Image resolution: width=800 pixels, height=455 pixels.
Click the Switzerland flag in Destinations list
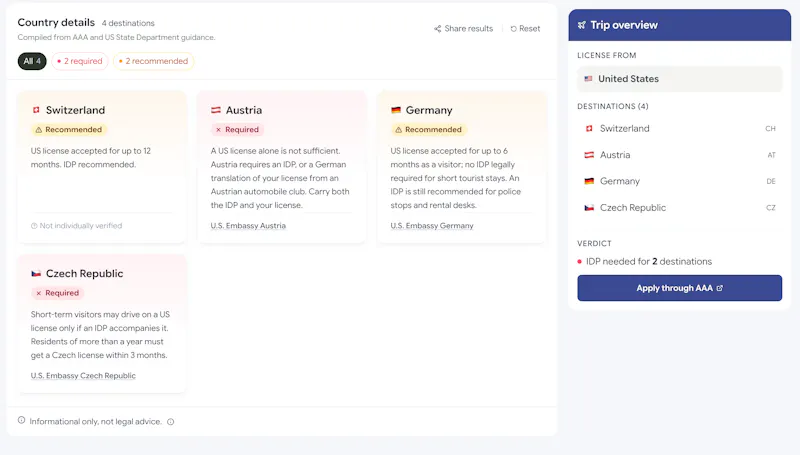(x=589, y=129)
